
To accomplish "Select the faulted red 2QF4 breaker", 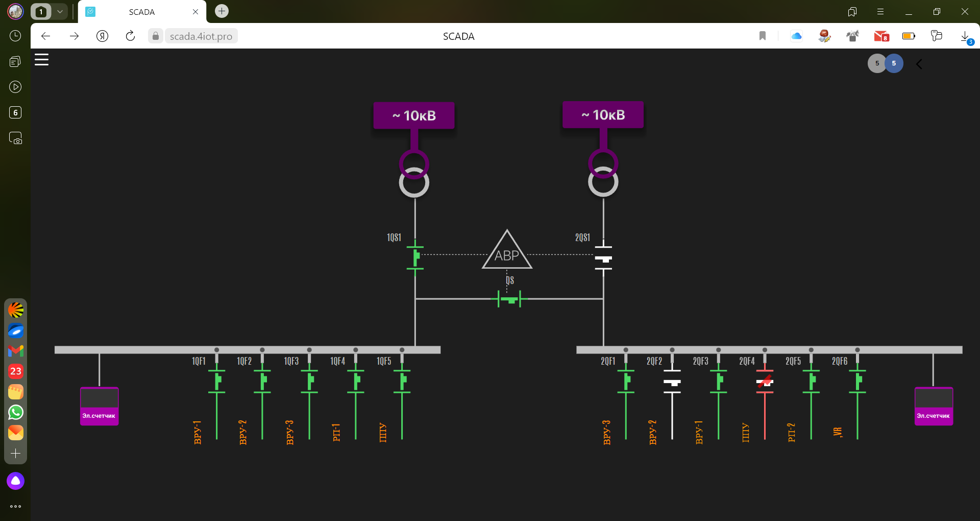I will (765, 382).
